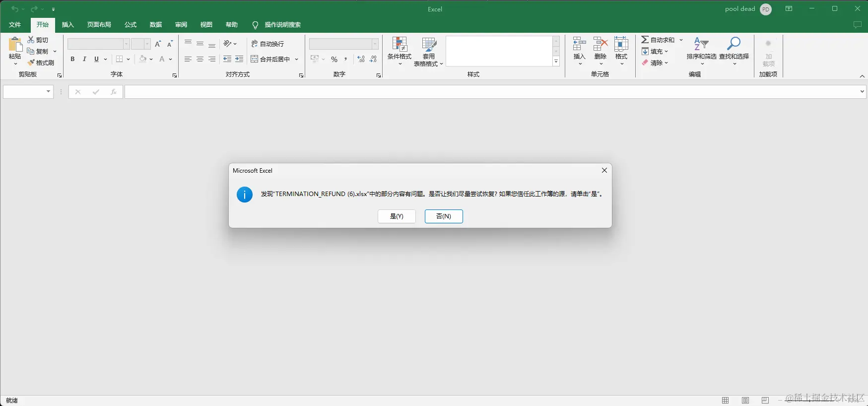This screenshot has height=406, width=868.
Task: Open the clipboard pane launcher
Action: 60,75
